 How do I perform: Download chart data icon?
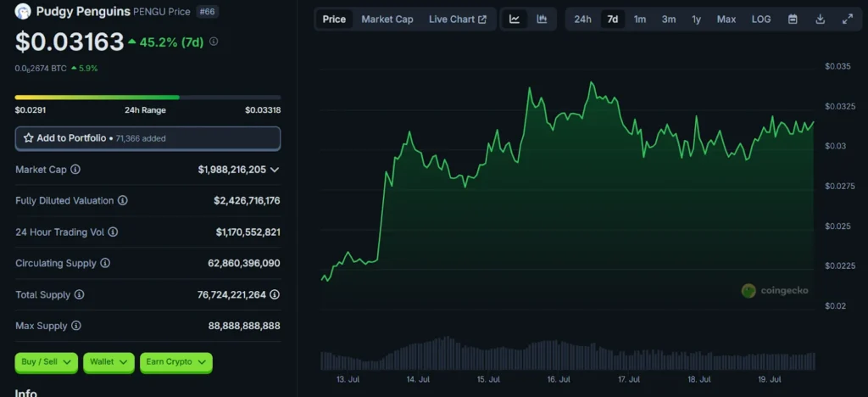point(821,20)
